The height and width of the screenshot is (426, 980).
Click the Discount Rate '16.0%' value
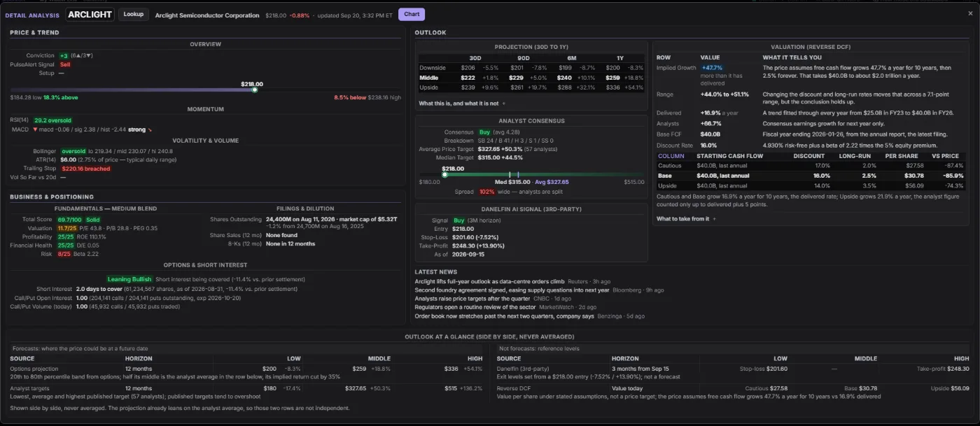[x=709, y=145]
